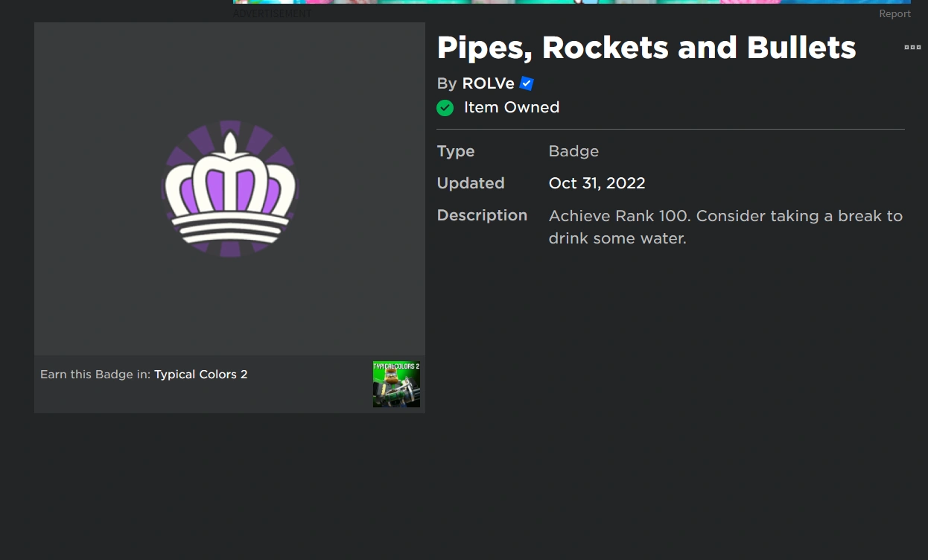Click the By label before ROLVe
This screenshot has height=560, width=928.
tap(446, 83)
